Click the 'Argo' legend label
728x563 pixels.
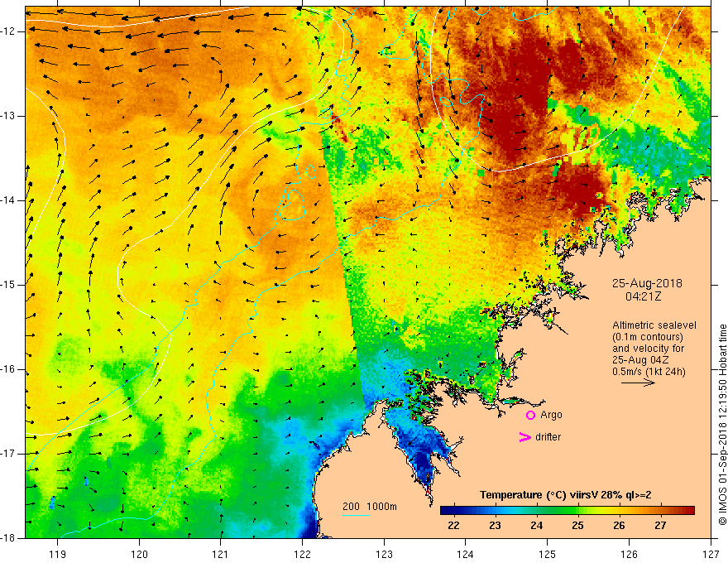pyautogui.click(x=551, y=415)
